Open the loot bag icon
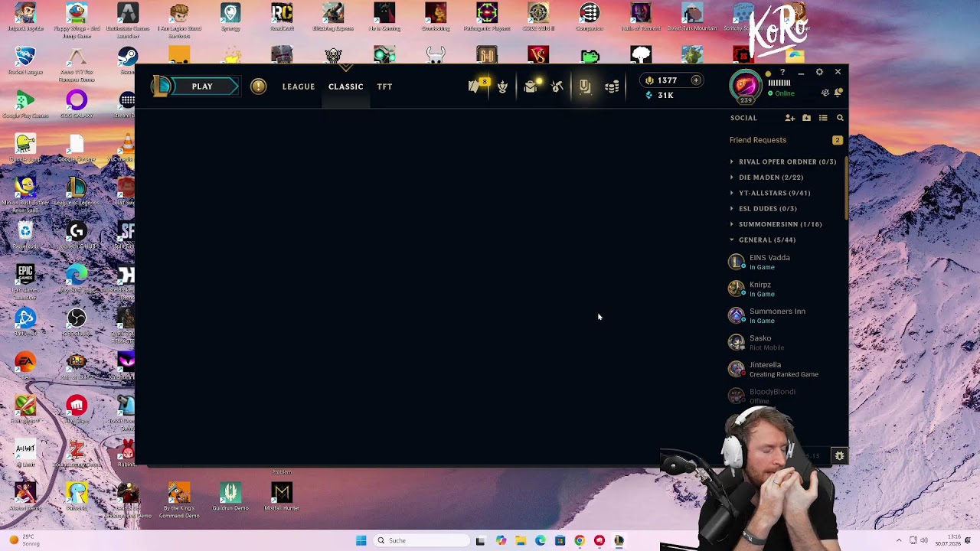Image resolution: width=980 pixels, height=551 pixels. [x=531, y=86]
